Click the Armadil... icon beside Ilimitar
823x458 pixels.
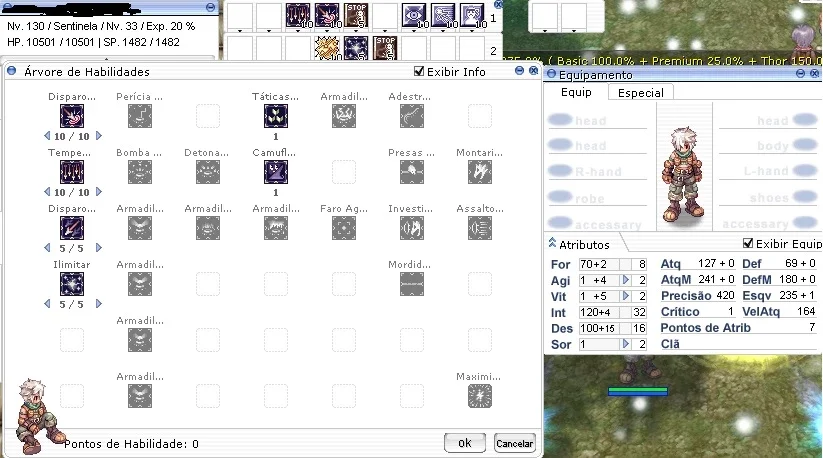pyautogui.click(x=140, y=284)
